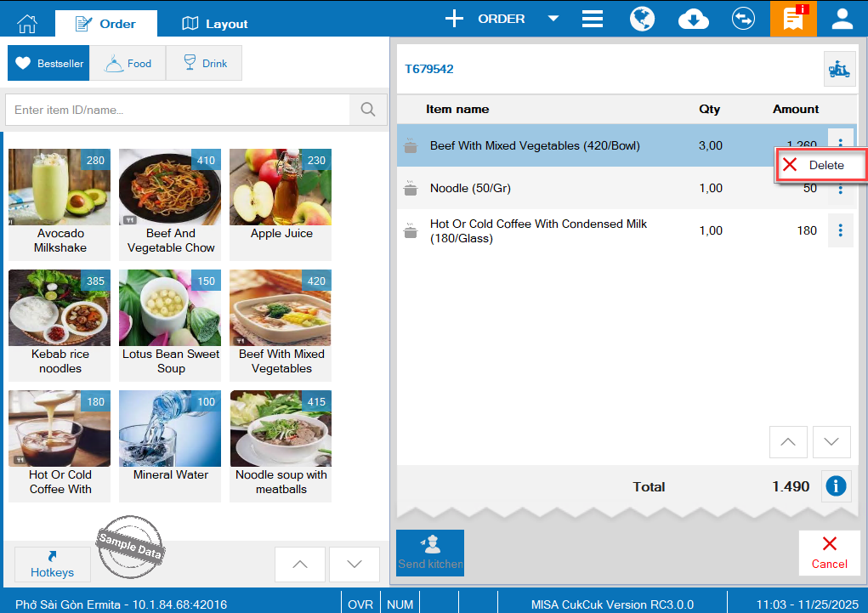Open the orange notifications icon

click(x=787, y=19)
